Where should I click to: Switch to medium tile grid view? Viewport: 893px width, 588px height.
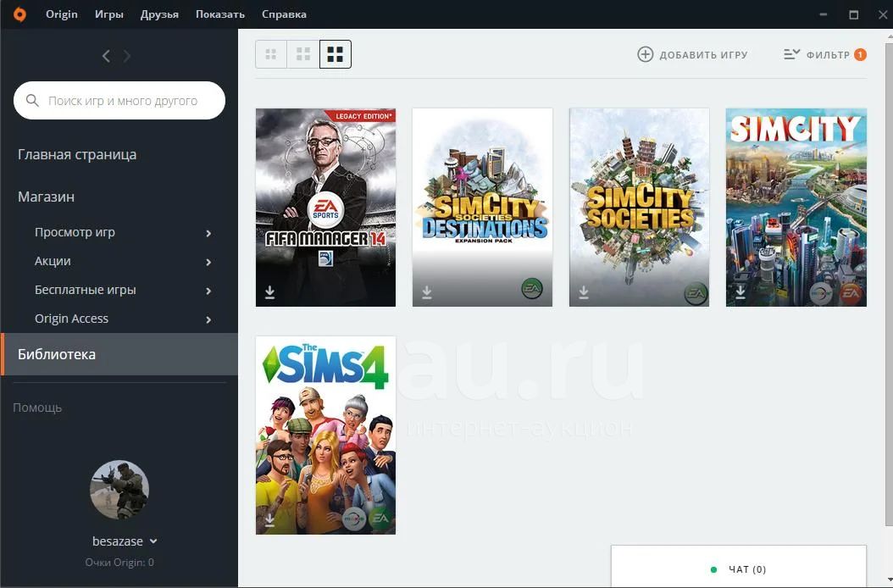pos(303,54)
